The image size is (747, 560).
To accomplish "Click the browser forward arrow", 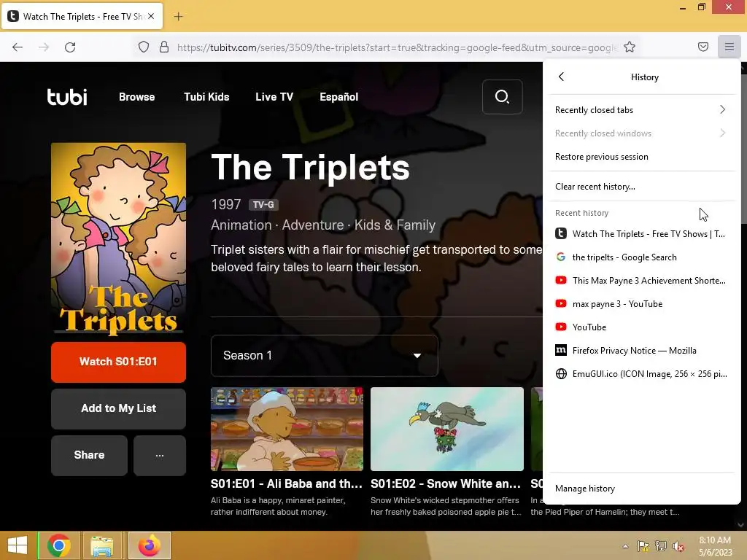I will pos(44,47).
